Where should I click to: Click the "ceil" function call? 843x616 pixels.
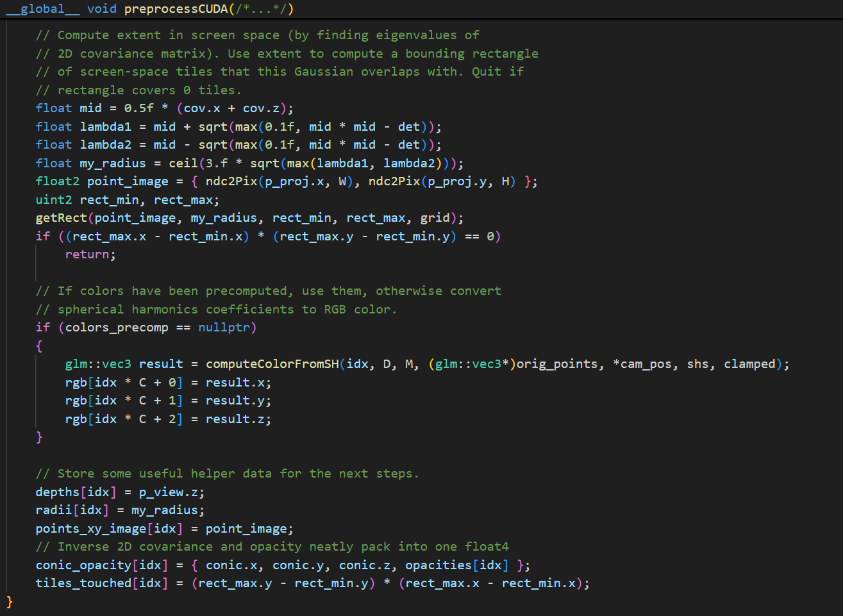tap(183, 163)
